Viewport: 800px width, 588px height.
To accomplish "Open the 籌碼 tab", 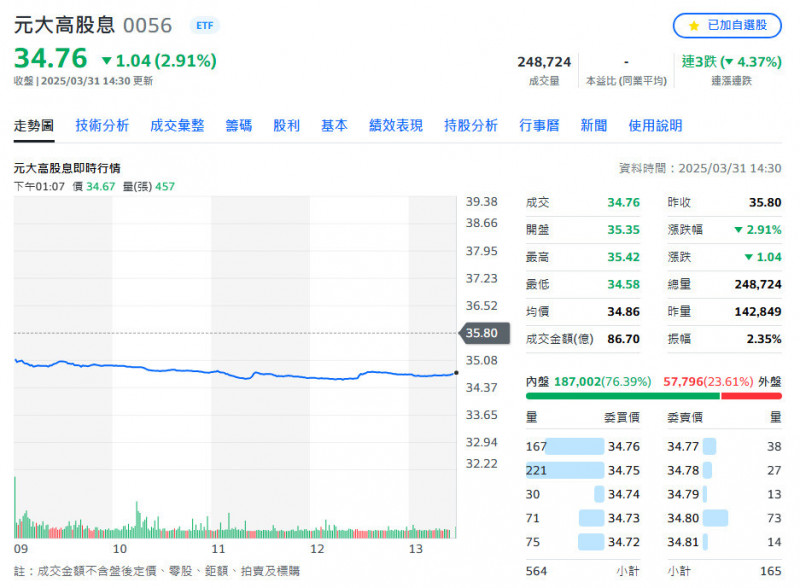I will [x=239, y=126].
